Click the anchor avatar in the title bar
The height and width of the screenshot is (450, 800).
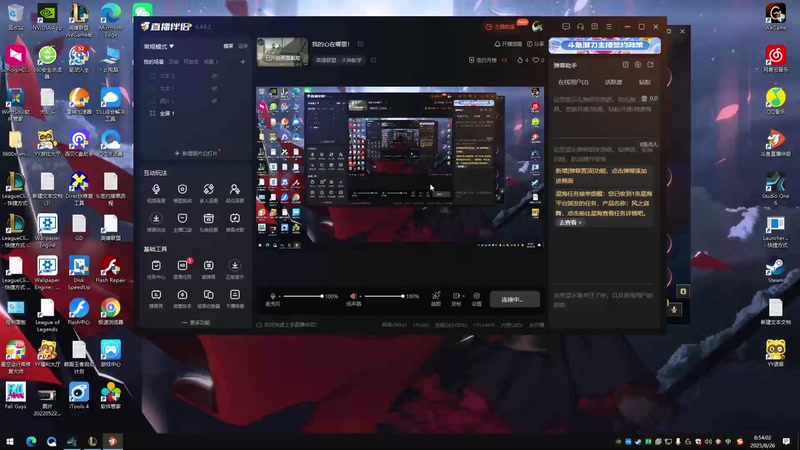(537, 27)
